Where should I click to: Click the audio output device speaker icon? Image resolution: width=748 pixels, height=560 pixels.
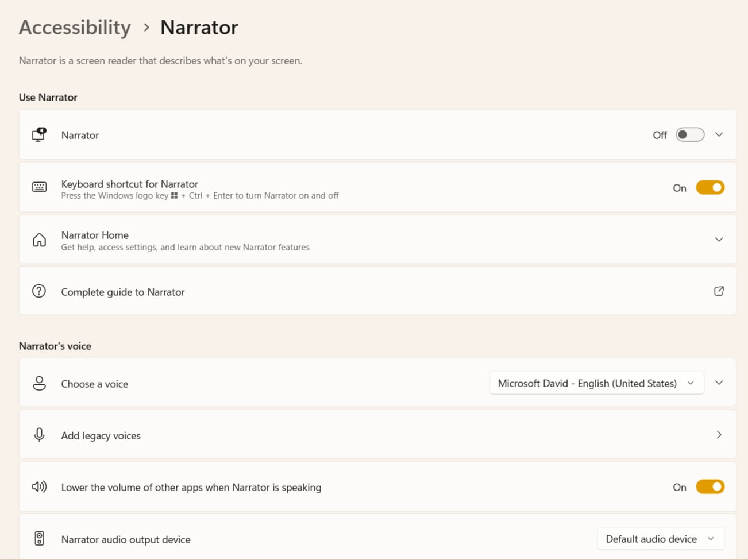coord(39,539)
